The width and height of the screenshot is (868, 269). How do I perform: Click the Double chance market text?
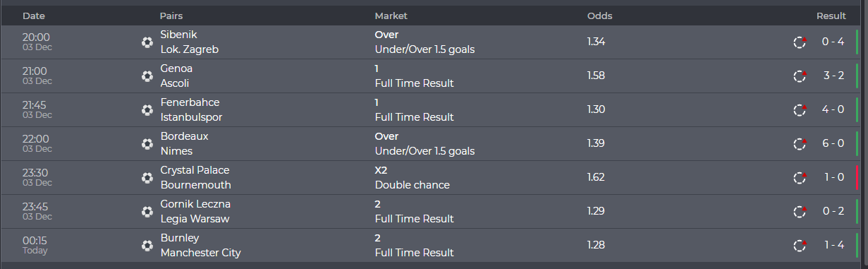pos(412,185)
